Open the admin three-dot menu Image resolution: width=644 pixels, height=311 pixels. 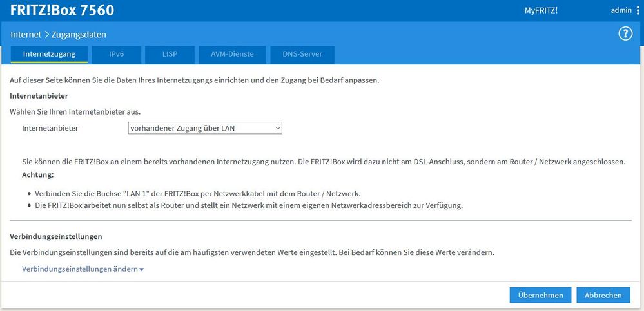pyautogui.click(x=638, y=10)
